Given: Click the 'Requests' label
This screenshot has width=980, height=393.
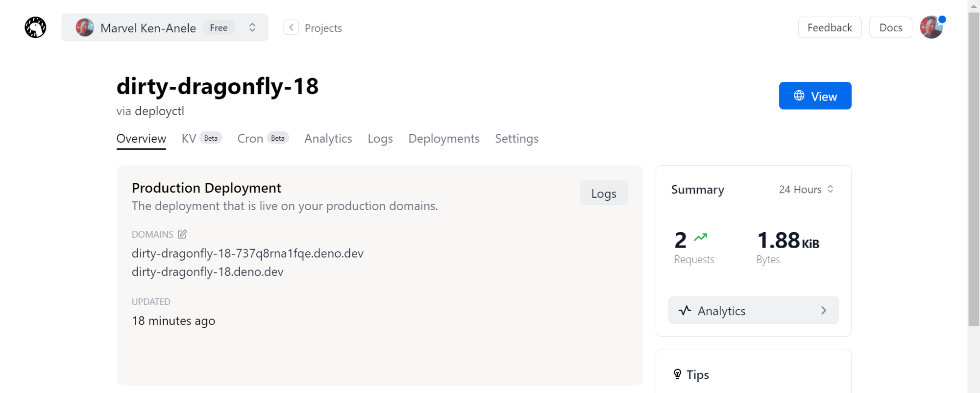Looking at the screenshot, I should point(694,259).
